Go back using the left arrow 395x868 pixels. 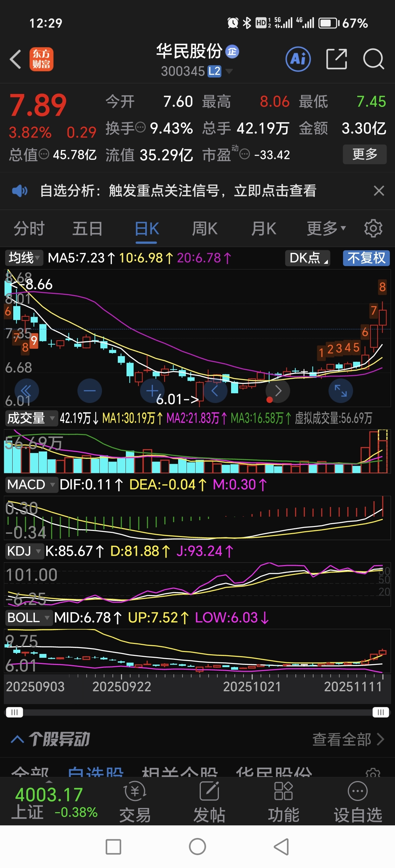(15, 59)
